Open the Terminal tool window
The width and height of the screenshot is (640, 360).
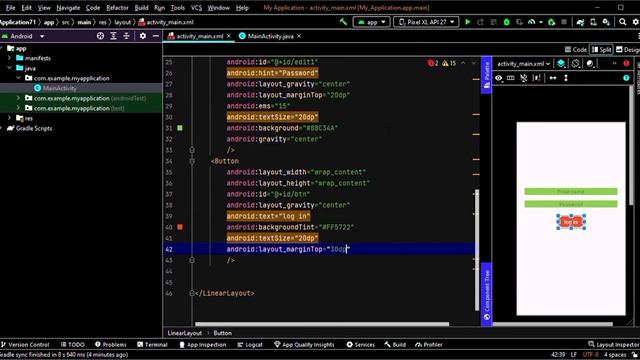pos(152,344)
